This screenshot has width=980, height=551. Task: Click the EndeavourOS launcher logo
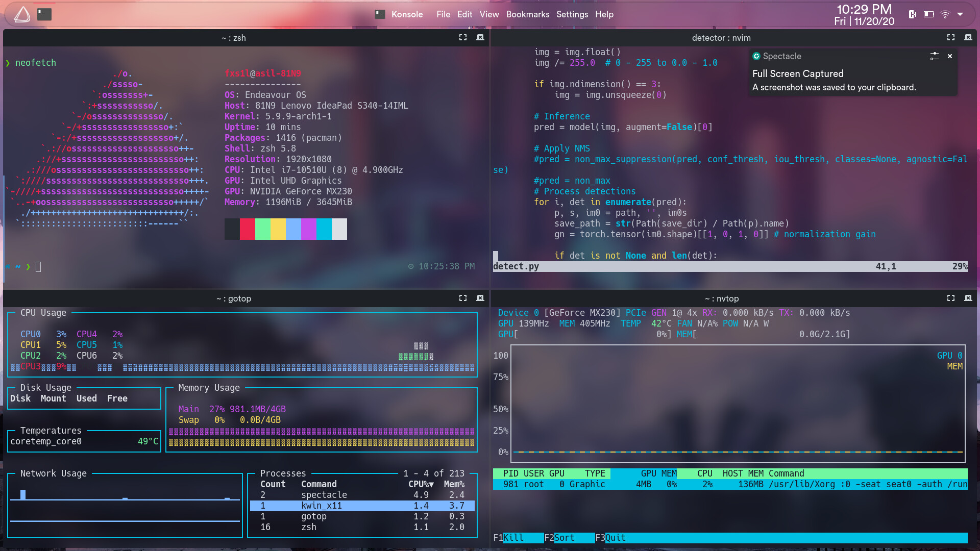pyautogui.click(x=22, y=14)
